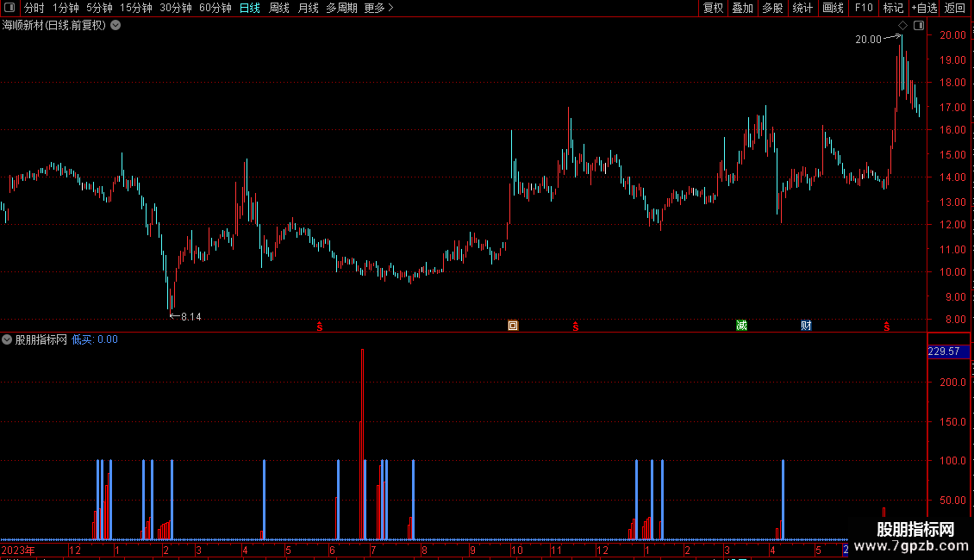Switch to 1分钟 period
Screen dimensions: 974x560
66,8
